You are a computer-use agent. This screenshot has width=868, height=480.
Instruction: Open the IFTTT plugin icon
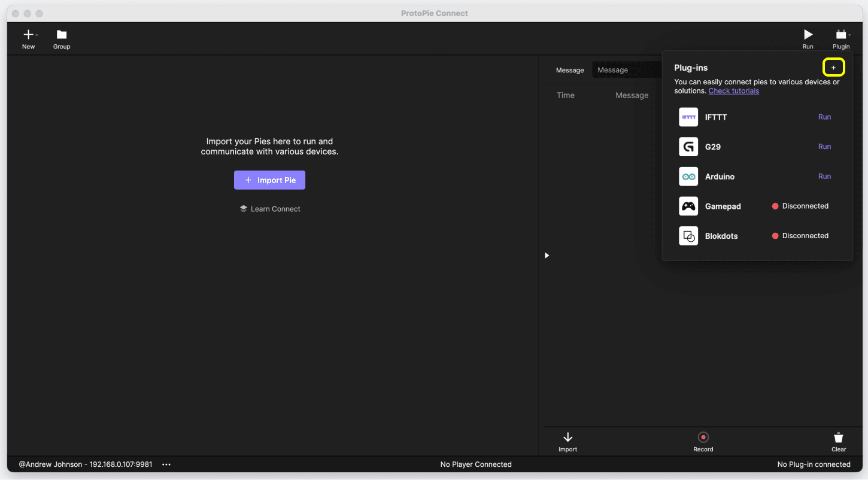688,117
